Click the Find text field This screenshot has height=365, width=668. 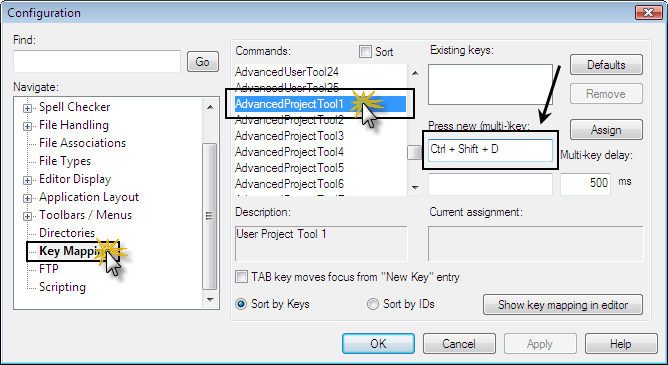tap(97, 61)
